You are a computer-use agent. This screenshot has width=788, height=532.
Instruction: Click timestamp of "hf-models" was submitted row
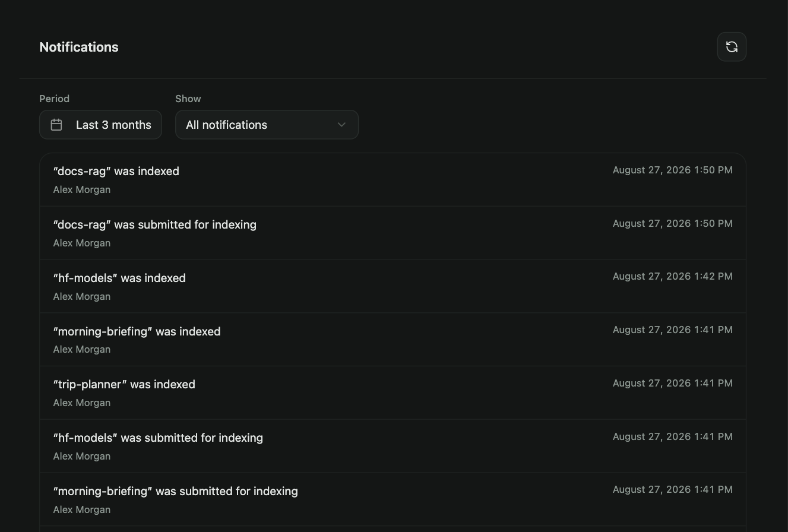[x=673, y=436]
